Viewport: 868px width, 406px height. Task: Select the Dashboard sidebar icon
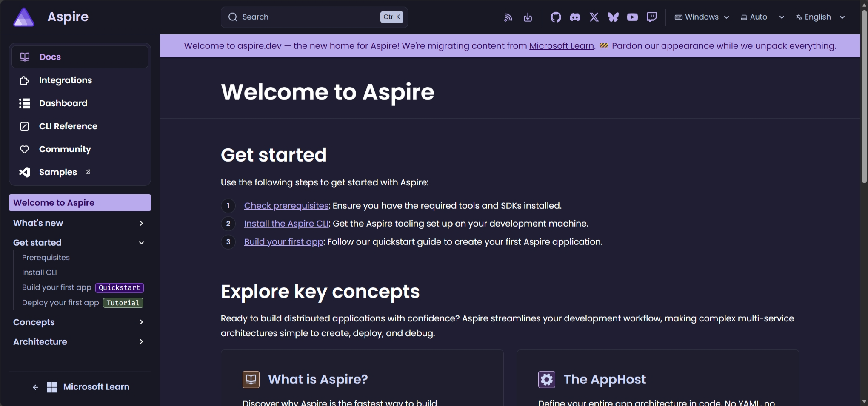click(24, 103)
